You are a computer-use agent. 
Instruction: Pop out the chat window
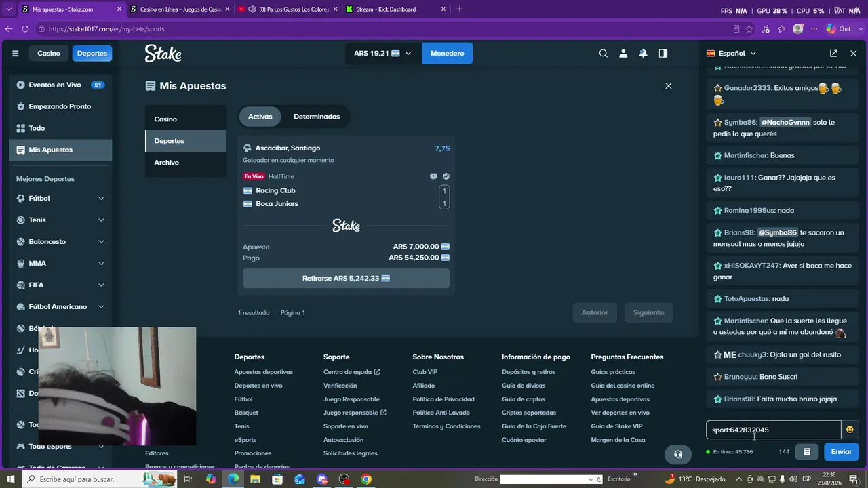[833, 53]
